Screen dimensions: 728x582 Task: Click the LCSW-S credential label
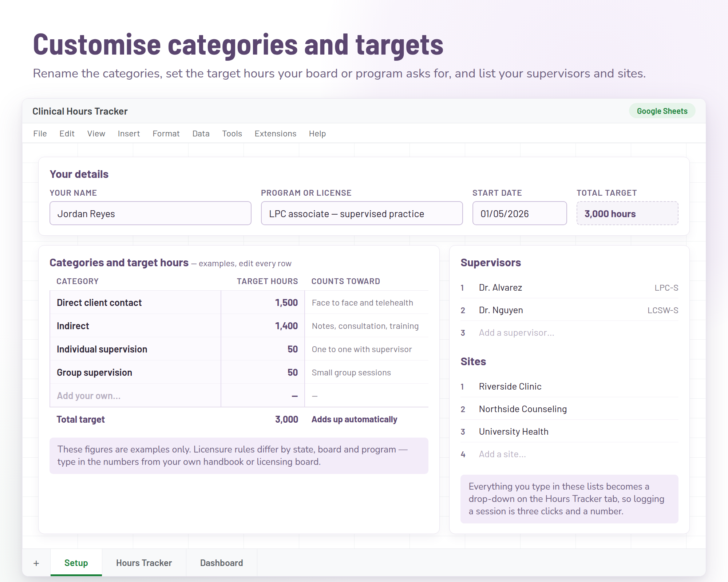(663, 310)
